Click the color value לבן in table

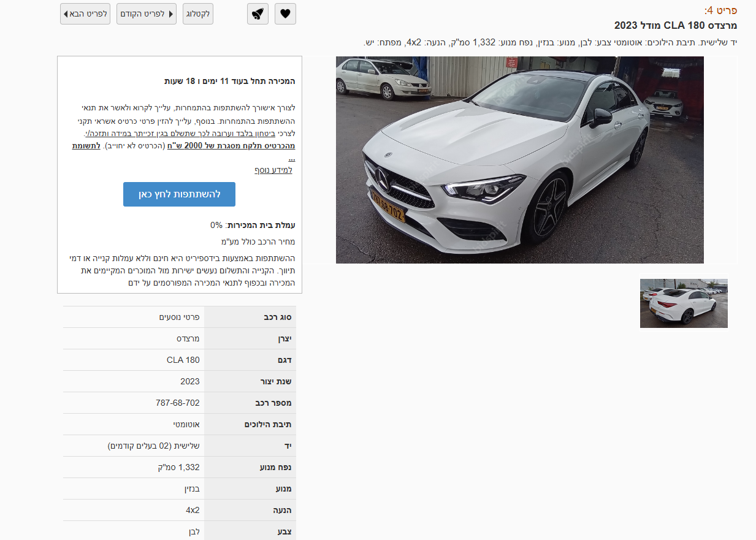[x=194, y=531]
